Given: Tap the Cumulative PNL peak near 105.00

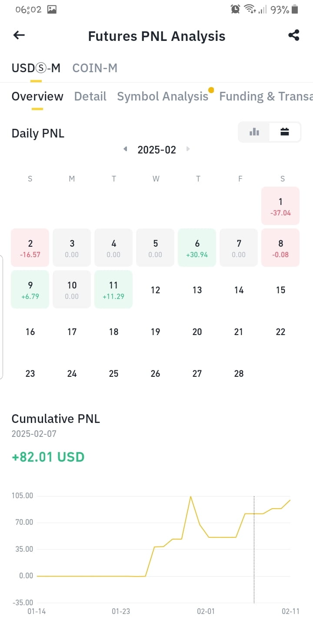Looking at the screenshot, I should (190, 497).
